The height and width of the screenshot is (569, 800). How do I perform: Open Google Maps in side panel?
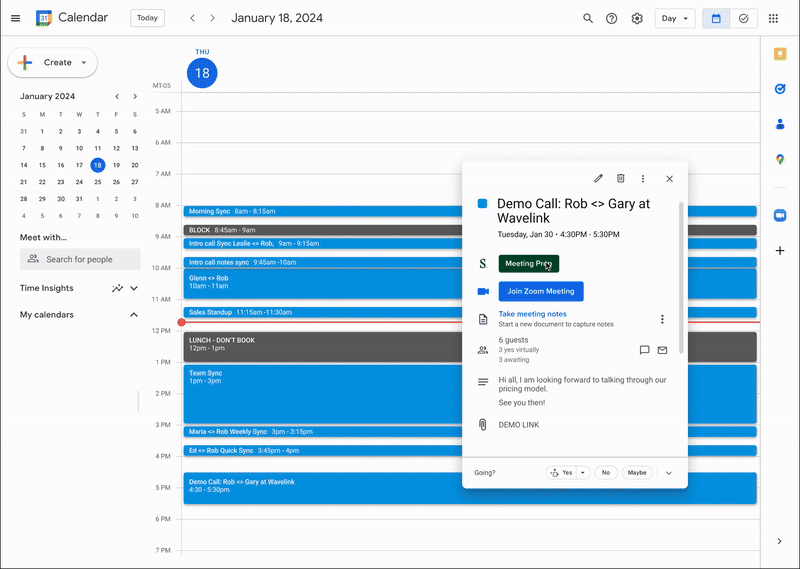(780, 159)
